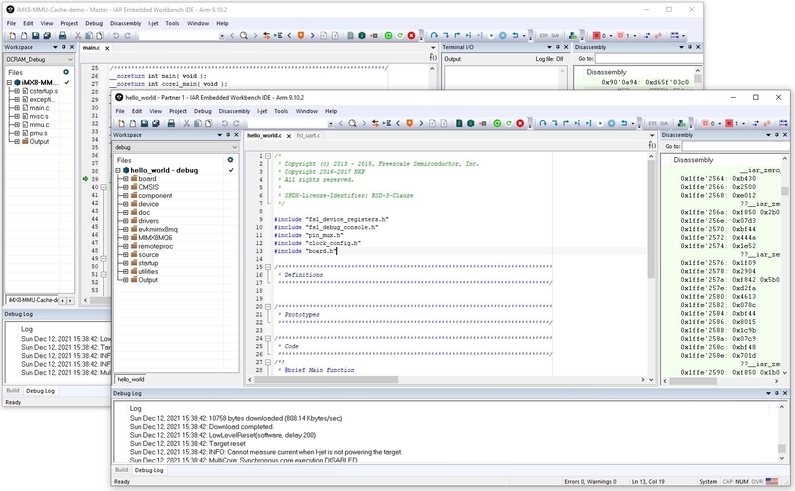This screenshot has width=795, height=491.
Task: Expand main.c node in Master workspace tree
Action: 17,108
